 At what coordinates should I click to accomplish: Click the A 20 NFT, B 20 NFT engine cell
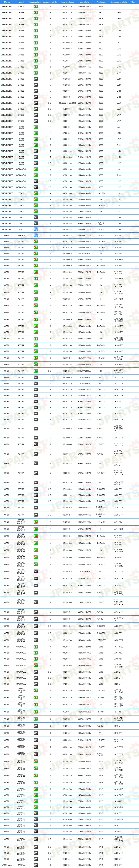point(119,371)
